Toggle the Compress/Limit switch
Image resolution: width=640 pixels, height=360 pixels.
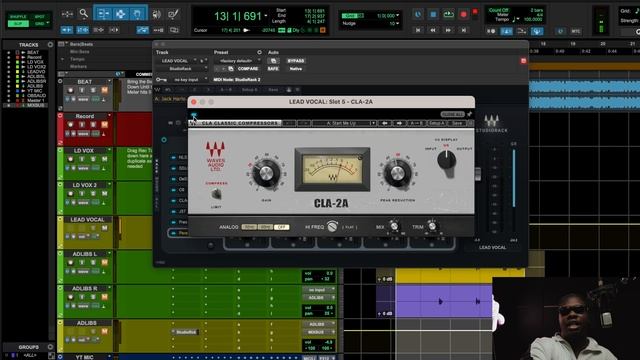[x=216, y=194]
